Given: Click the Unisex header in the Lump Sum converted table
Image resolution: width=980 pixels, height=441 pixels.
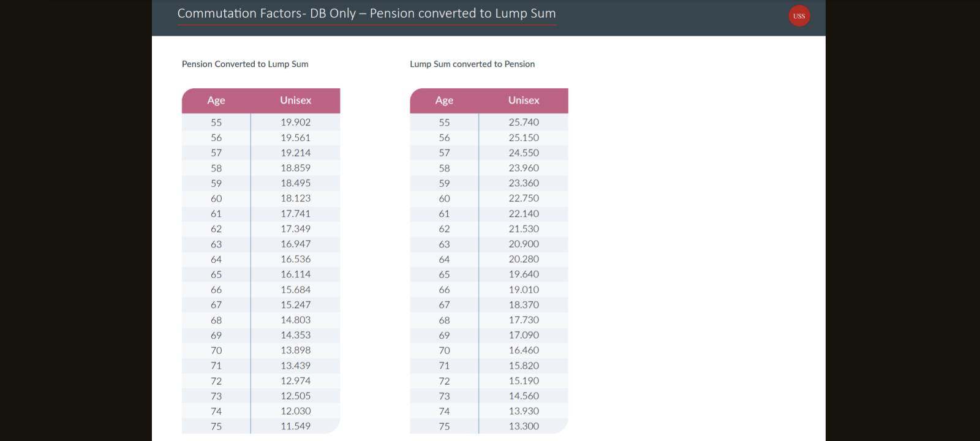Looking at the screenshot, I should 524,100.
